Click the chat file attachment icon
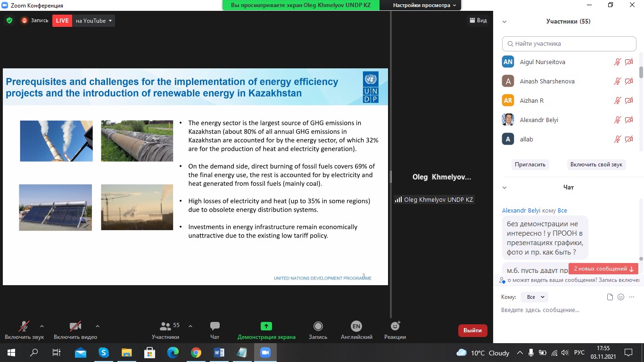Viewport: 644px width, 362px height. point(610,297)
